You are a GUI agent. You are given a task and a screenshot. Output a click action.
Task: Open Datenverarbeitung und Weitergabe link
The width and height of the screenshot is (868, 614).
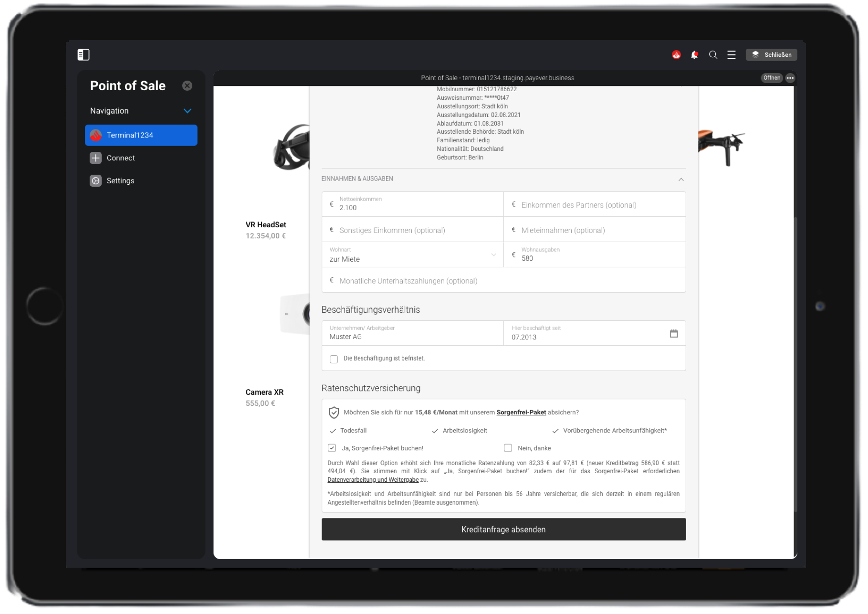coord(373,480)
